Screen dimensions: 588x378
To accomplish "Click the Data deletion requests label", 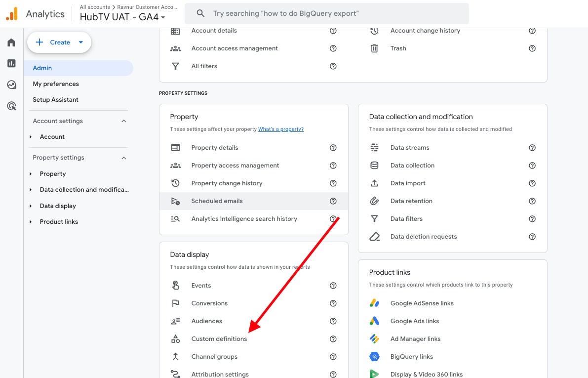I will [x=424, y=237].
